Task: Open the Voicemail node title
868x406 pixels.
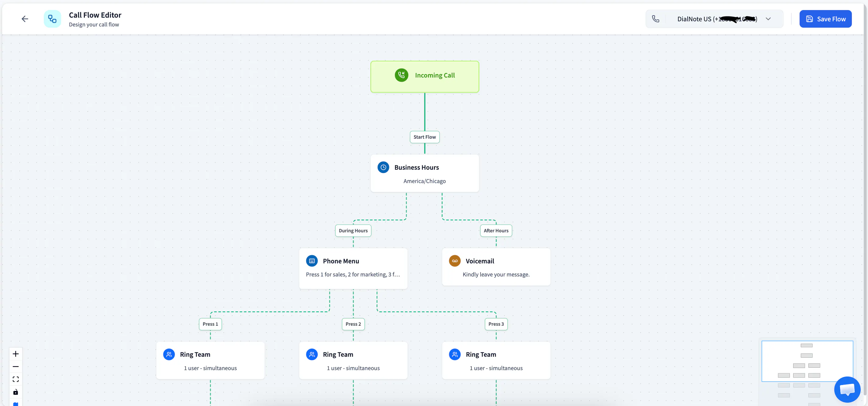Action: [x=480, y=261]
